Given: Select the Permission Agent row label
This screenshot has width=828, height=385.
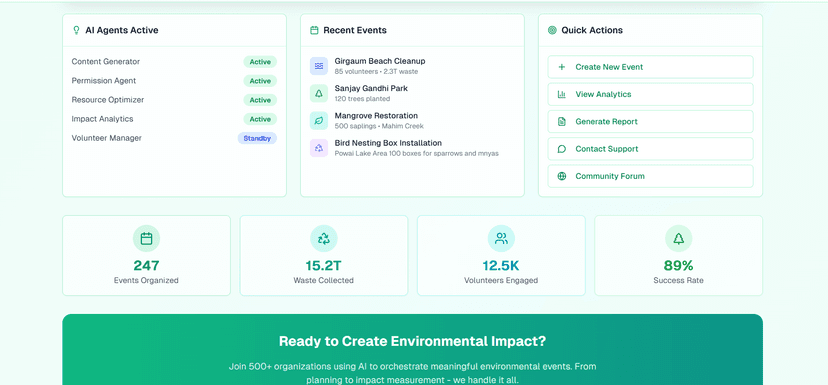Looking at the screenshot, I should [x=104, y=81].
